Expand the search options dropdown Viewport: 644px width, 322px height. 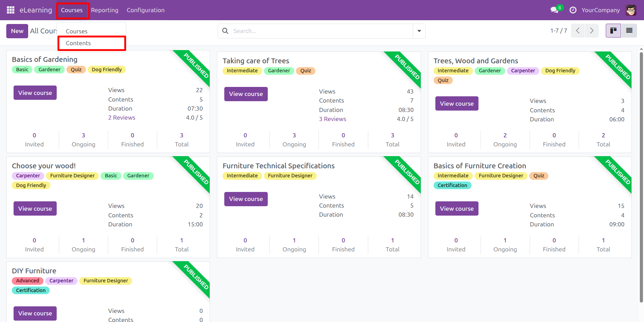419,31
